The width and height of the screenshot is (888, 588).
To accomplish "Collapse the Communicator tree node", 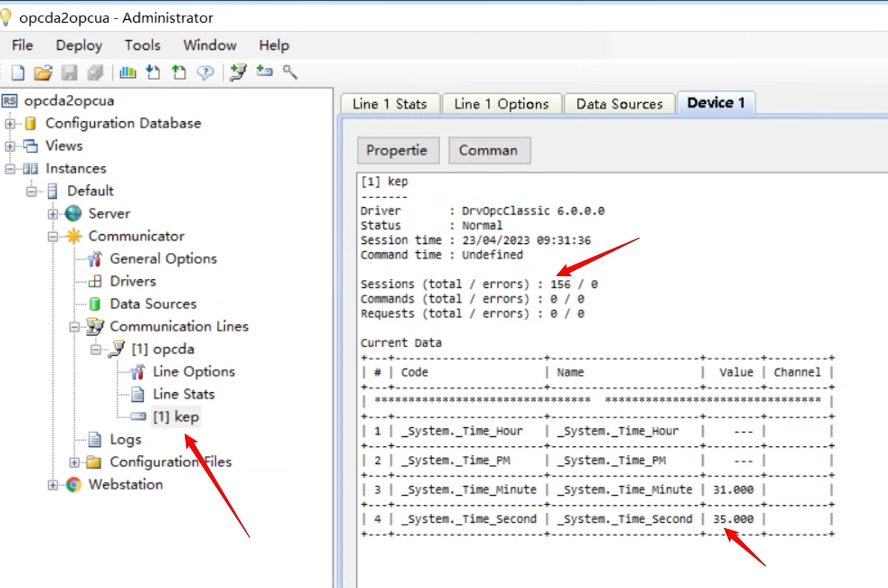I will (53, 236).
